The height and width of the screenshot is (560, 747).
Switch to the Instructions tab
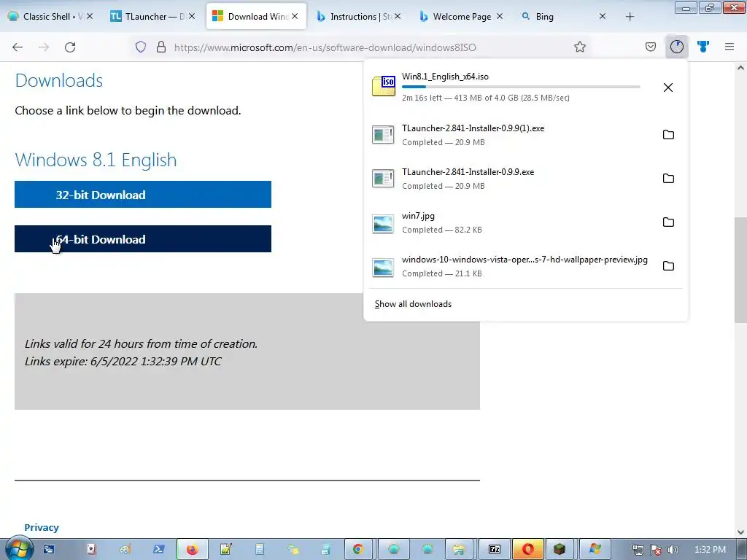(358, 16)
